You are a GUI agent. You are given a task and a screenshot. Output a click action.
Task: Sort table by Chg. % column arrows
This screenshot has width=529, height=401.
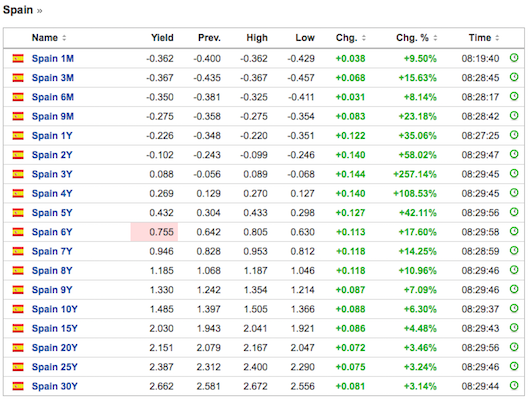point(435,38)
